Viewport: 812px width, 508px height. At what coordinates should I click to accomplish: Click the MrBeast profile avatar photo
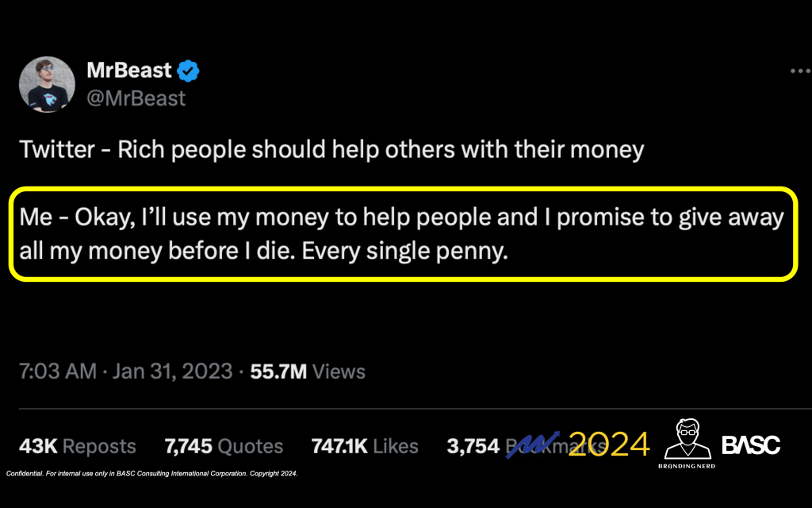coord(47,84)
